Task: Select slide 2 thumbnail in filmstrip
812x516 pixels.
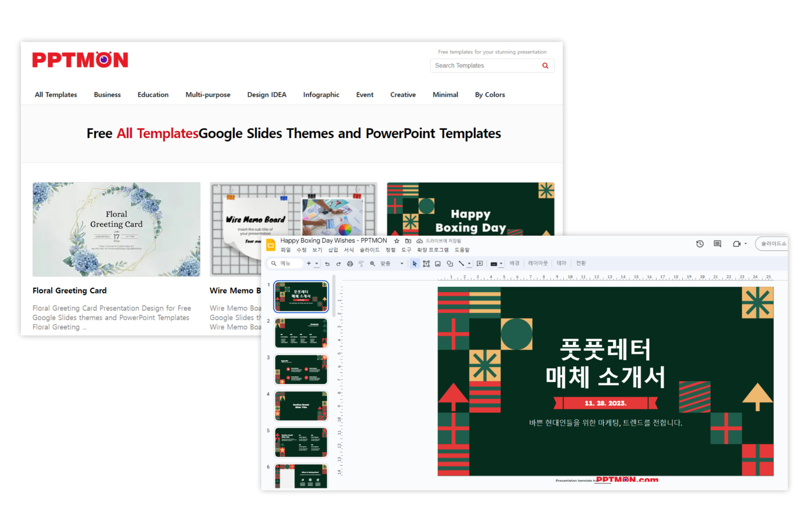Action: [301, 333]
